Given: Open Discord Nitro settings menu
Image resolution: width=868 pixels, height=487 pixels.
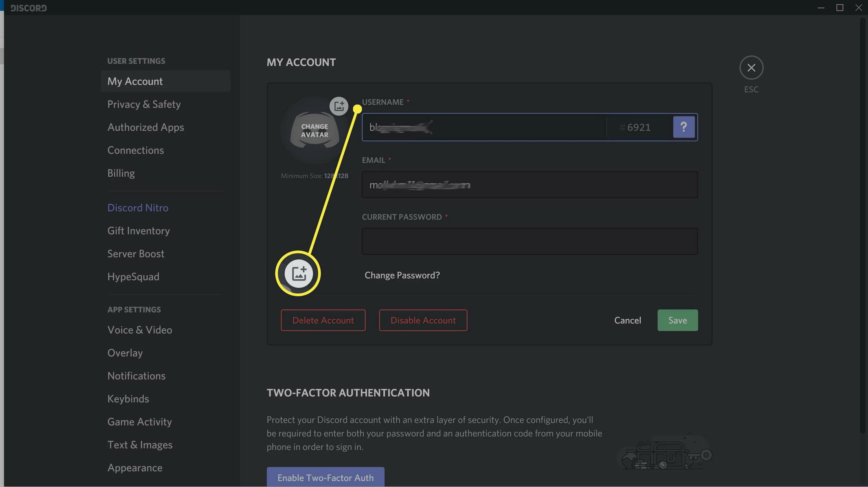Looking at the screenshot, I should pos(138,208).
